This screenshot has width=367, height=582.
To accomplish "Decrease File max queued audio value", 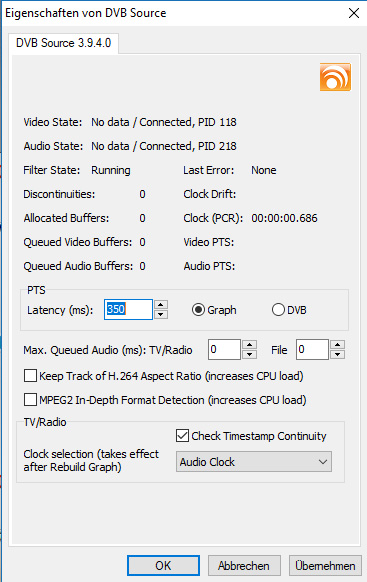I will pyautogui.click(x=338, y=354).
